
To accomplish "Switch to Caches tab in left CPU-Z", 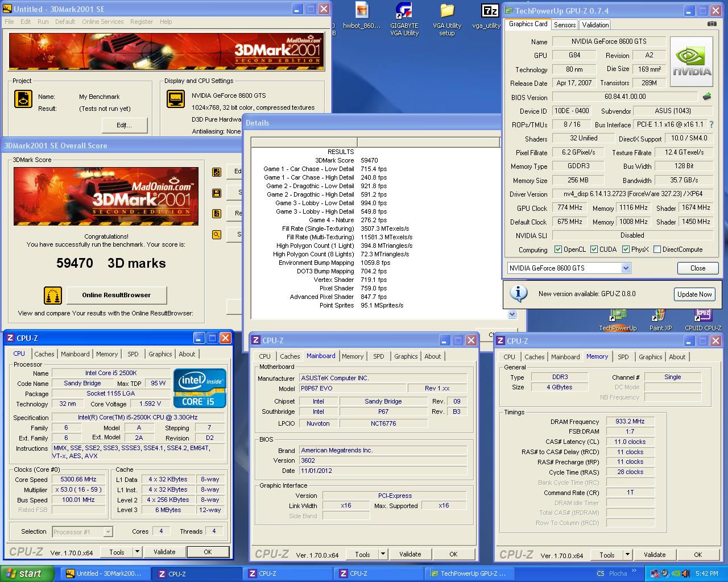I will coord(44,354).
